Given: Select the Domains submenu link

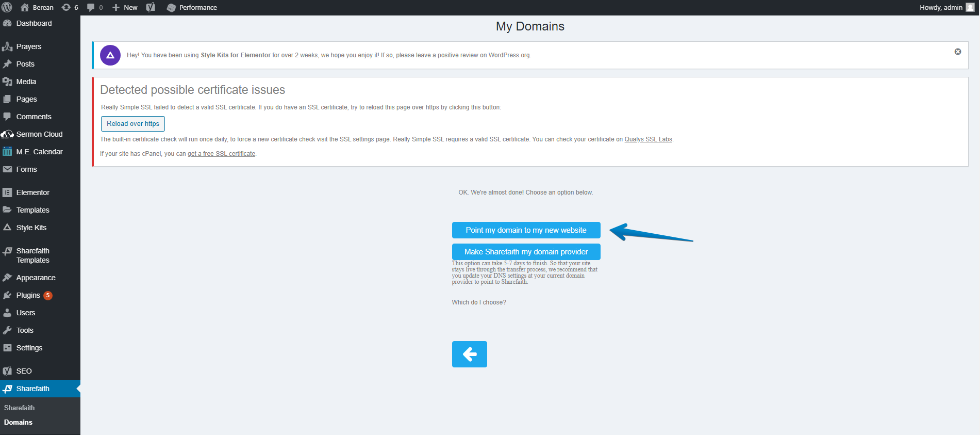Looking at the screenshot, I should point(18,422).
